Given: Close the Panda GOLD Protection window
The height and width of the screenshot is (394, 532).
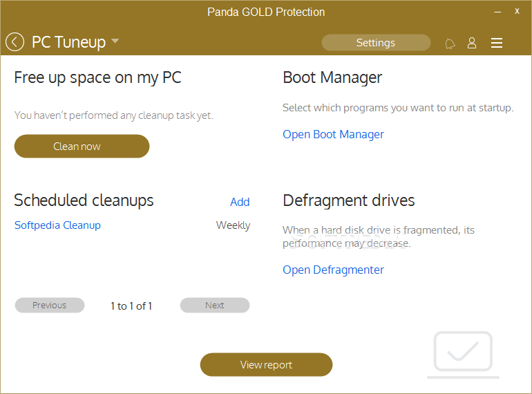Looking at the screenshot, I should pyautogui.click(x=517, y=11).
